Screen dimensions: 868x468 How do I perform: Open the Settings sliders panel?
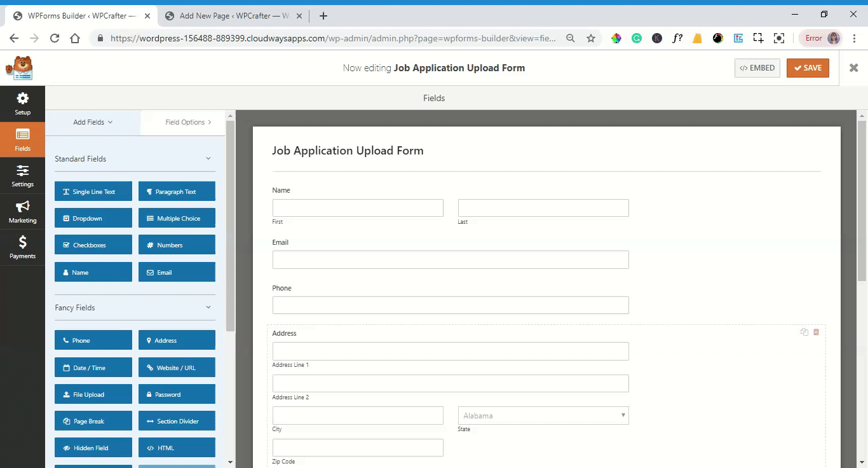click(x=22, y=176)
